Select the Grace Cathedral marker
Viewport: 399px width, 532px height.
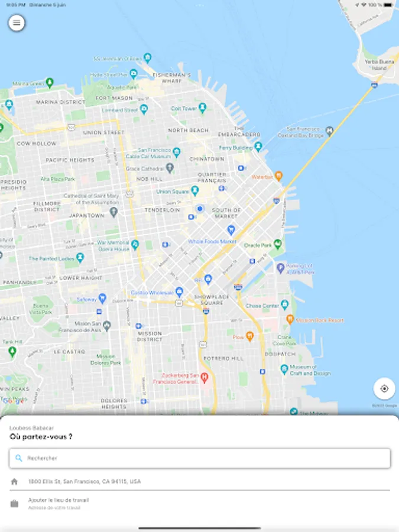coord(170,167)
